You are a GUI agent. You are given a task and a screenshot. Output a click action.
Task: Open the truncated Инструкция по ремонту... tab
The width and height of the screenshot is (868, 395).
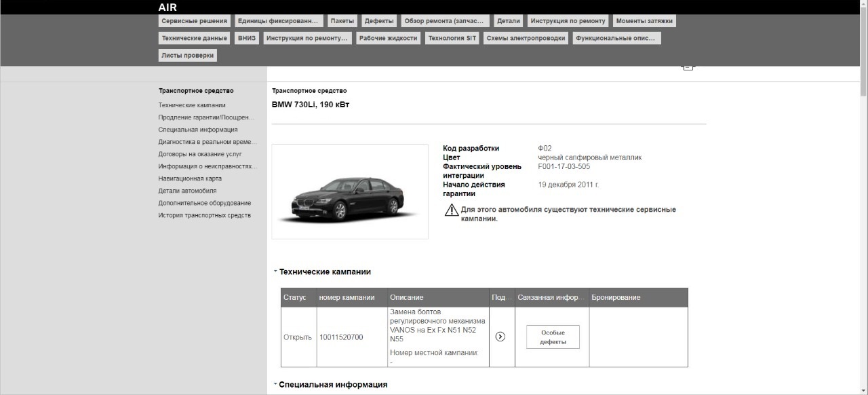[x=308, y=38]
